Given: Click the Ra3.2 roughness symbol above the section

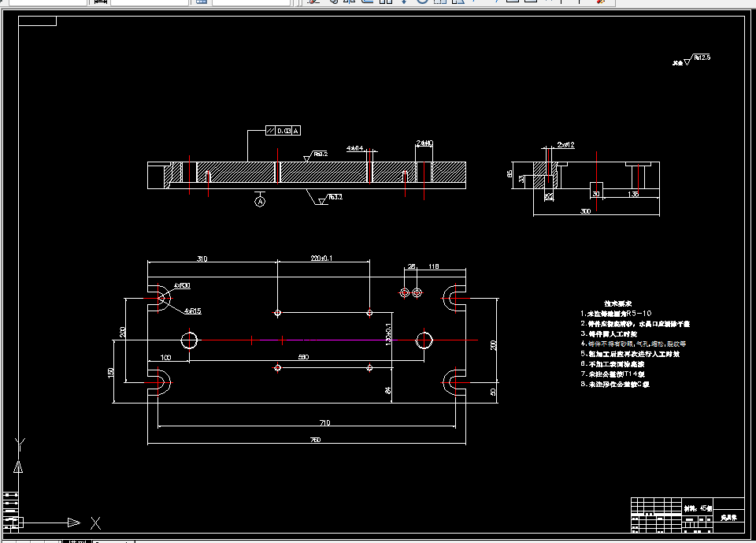Looking at the screenshot, I should [316, 155].
